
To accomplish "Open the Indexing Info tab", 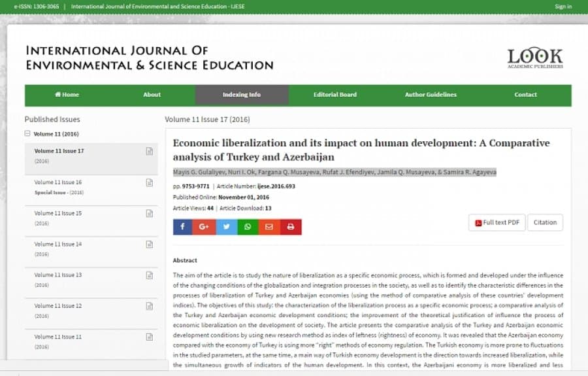I will click(242, 95).
